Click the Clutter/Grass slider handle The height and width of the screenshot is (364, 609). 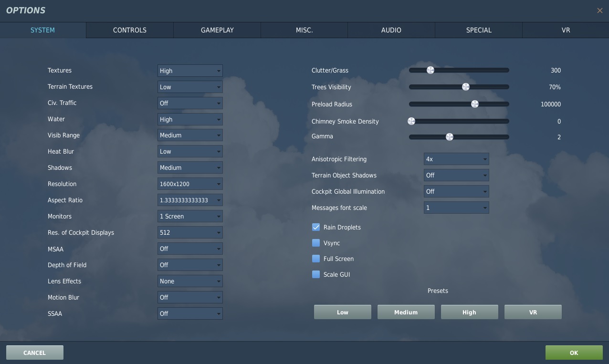pyautogui.click(x=430, y=70)
